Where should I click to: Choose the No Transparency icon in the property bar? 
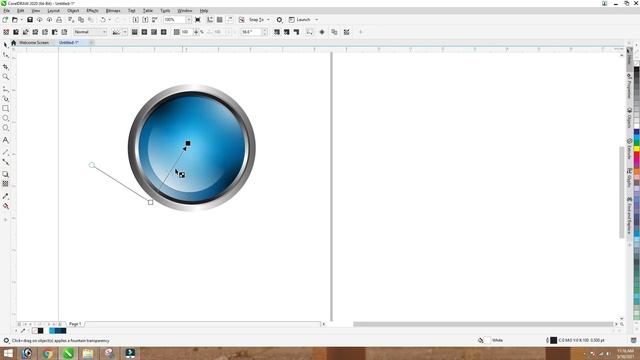(x=6, y=32)
